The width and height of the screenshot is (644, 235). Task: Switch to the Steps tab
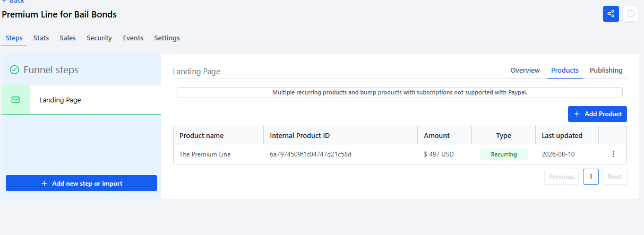tap(14, 38)
